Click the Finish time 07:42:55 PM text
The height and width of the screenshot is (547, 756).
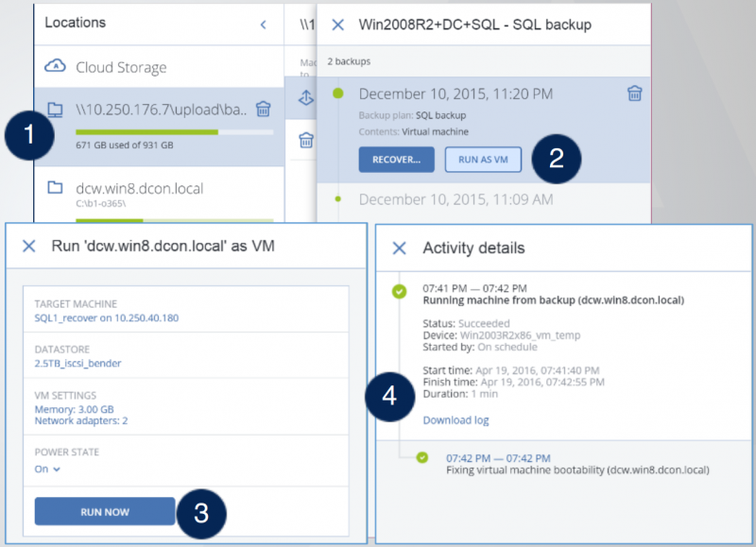click(x=513, y=383)
